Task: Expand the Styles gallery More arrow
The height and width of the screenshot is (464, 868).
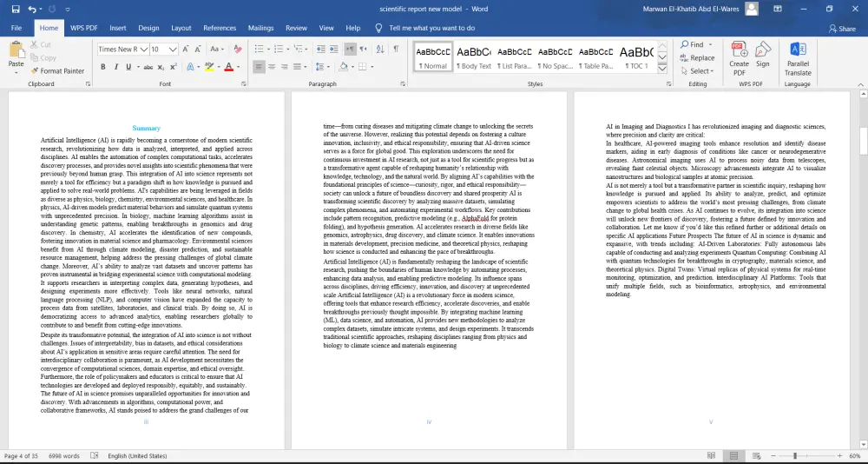Action: (662, 69)
